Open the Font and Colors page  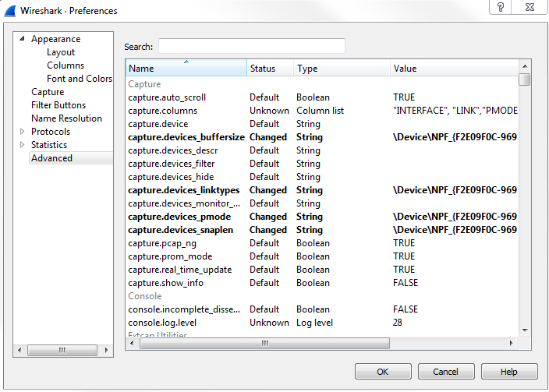point(79,79)
